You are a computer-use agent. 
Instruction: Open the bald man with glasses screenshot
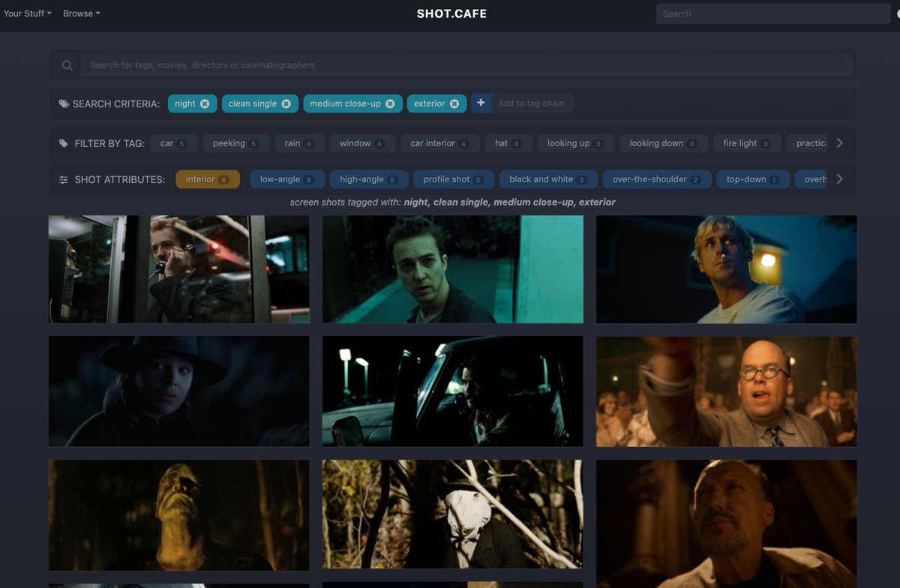coord(727,391)
